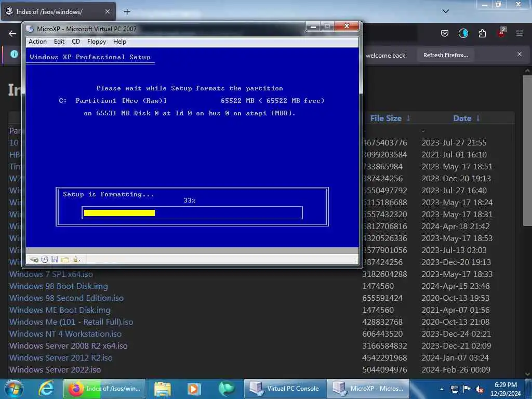Click file size 5044094976 cell
Screen dimensions: 532x399
(384, 369)
